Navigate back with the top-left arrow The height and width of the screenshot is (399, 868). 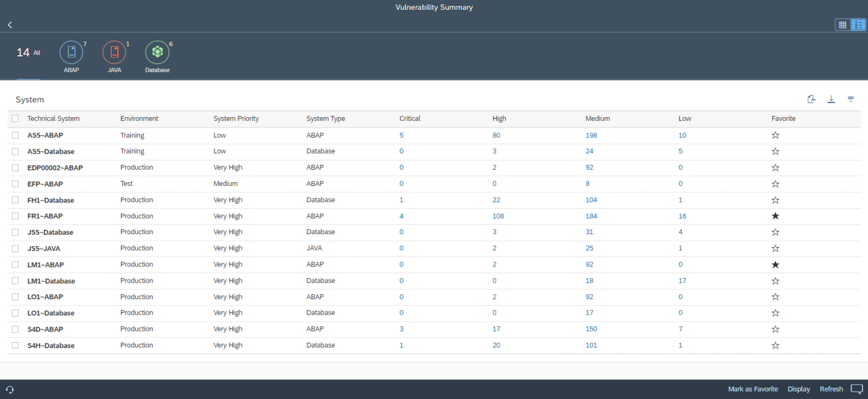tap(9, 25)
